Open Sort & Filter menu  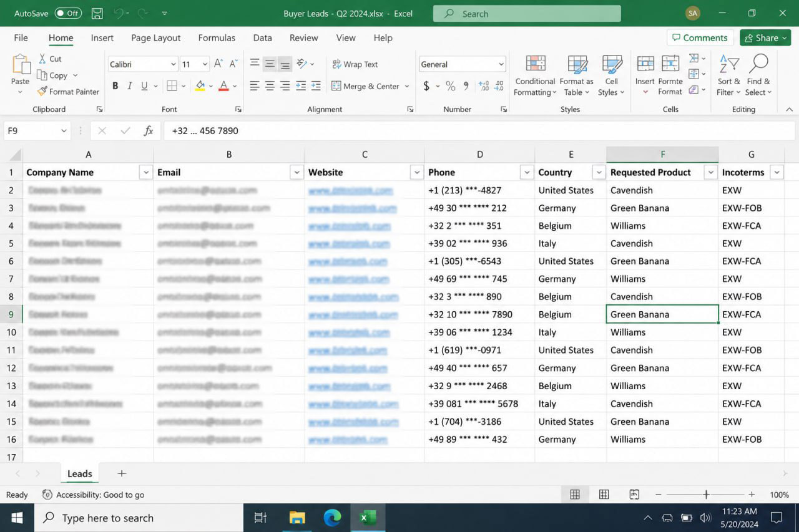728,75
